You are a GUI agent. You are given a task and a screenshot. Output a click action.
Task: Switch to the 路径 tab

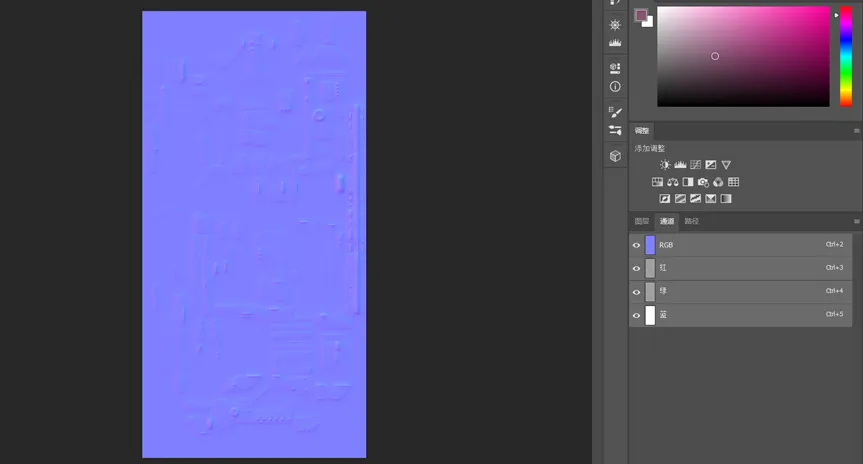pos(692,221)
